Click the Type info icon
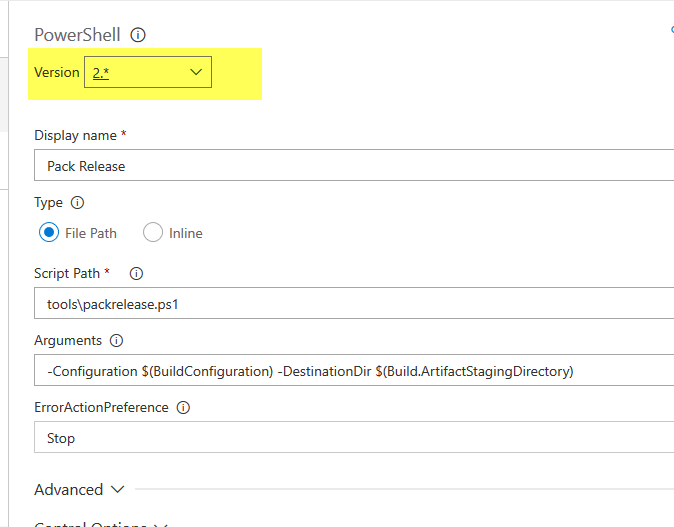Viewport: 674px width, 527px height. [x=78, y=202]
